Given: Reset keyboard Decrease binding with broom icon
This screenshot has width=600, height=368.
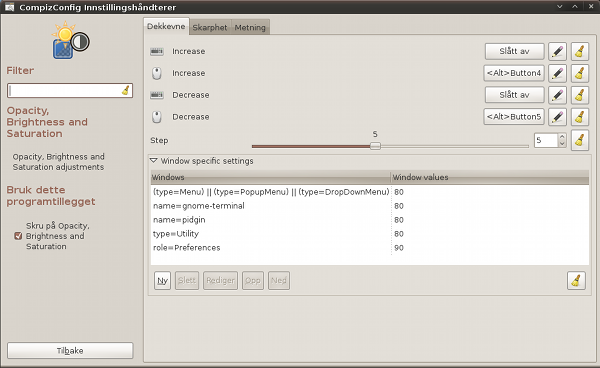Looking at the screenshot, I should pos(580,95).
